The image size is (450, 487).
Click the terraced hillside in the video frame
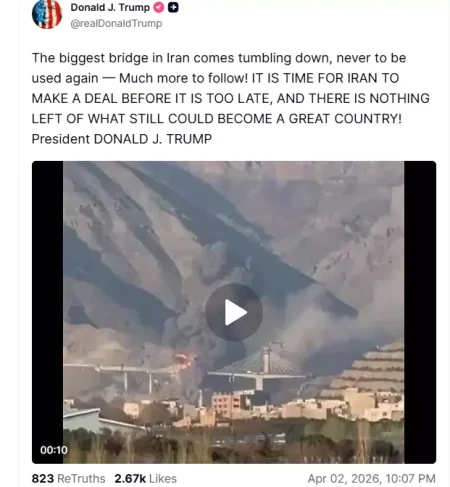370,369
